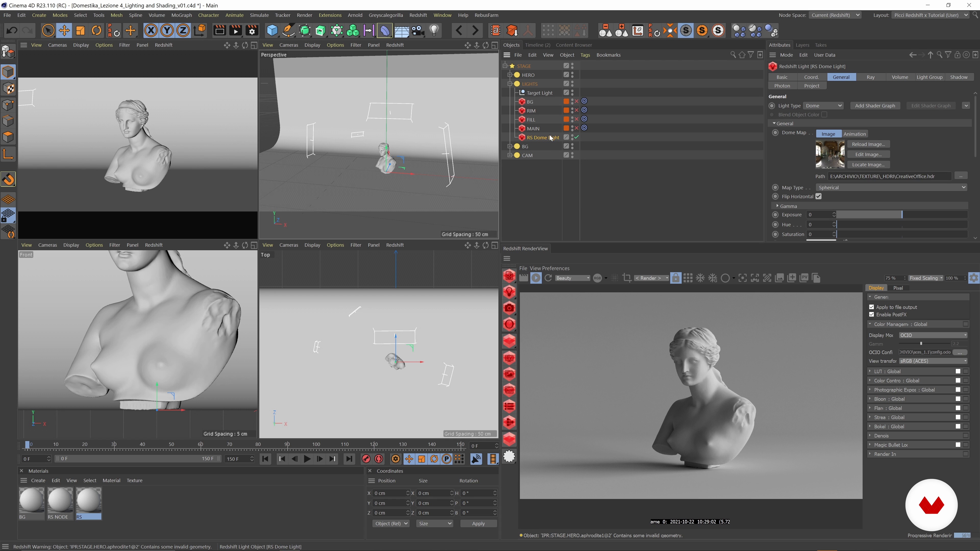Toggle Autokeying red button
This screenshot has height=551, width=980.
click(379, 459)
